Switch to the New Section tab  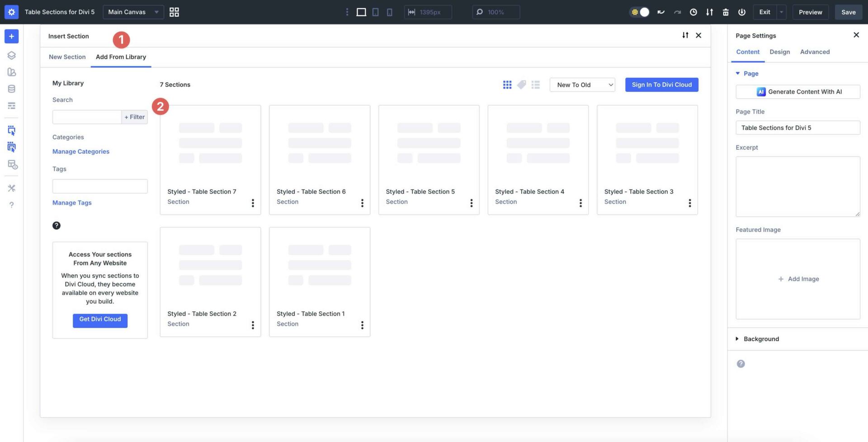pyautogui.click(x=67, y=57)
